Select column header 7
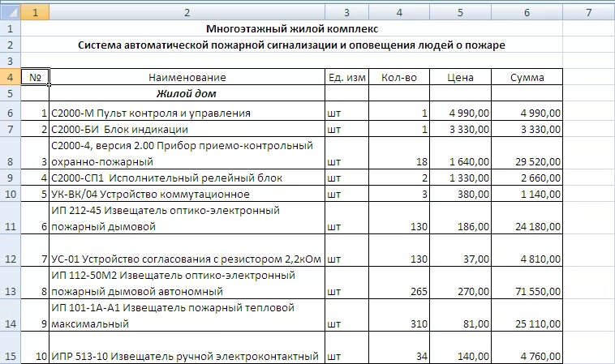Viewport: 615px width, 364px height. [589, 12]
